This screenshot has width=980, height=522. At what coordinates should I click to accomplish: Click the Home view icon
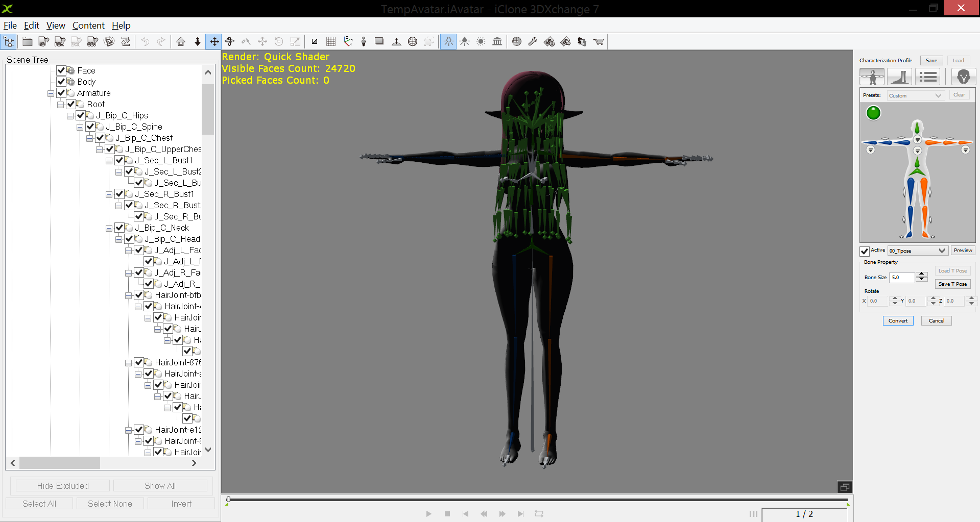click(x=181, y=42)
